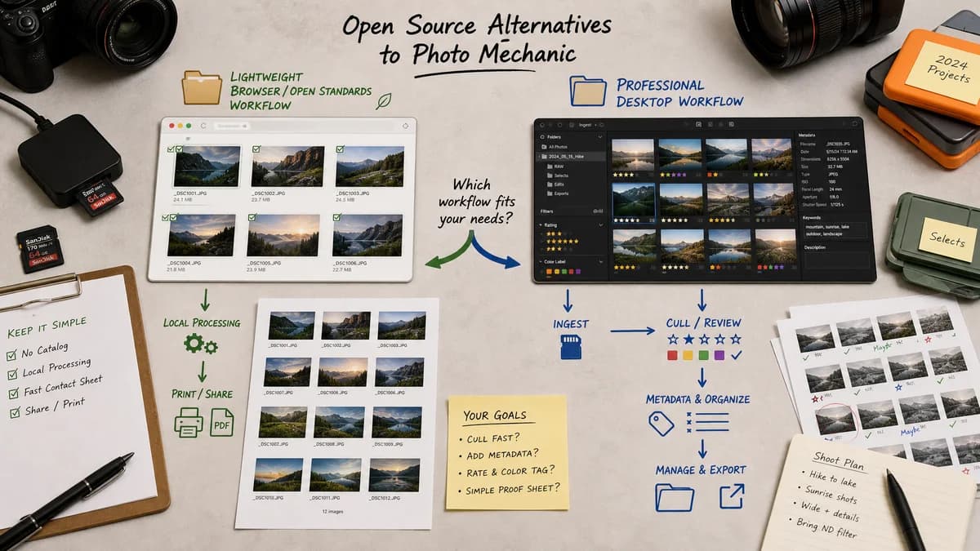
Task: Click the Filters header in the dark window sidebar
Action: point(547,211)
